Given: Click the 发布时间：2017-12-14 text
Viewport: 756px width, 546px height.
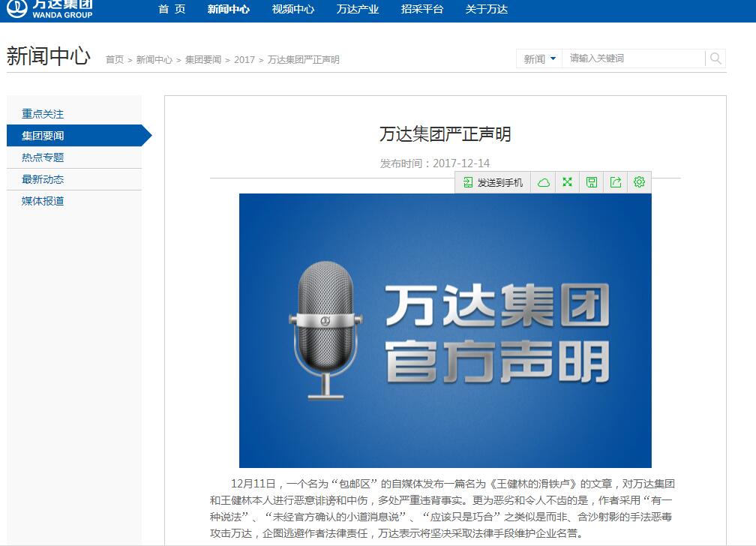Looking at the screenshot, I should coord(434,163).
